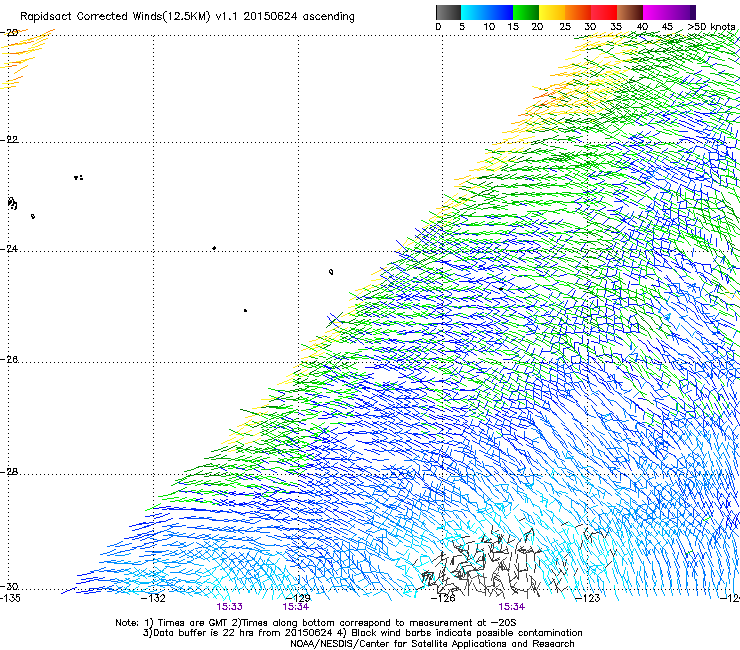
Task: Click the '-24' latitude axis label
Action: [x=9, y=248]
